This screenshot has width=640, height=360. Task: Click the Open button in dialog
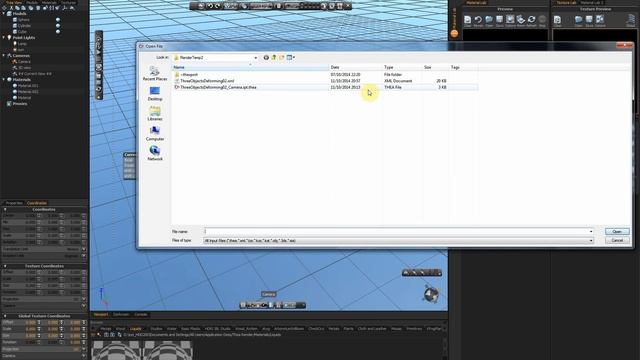(617, 231)
